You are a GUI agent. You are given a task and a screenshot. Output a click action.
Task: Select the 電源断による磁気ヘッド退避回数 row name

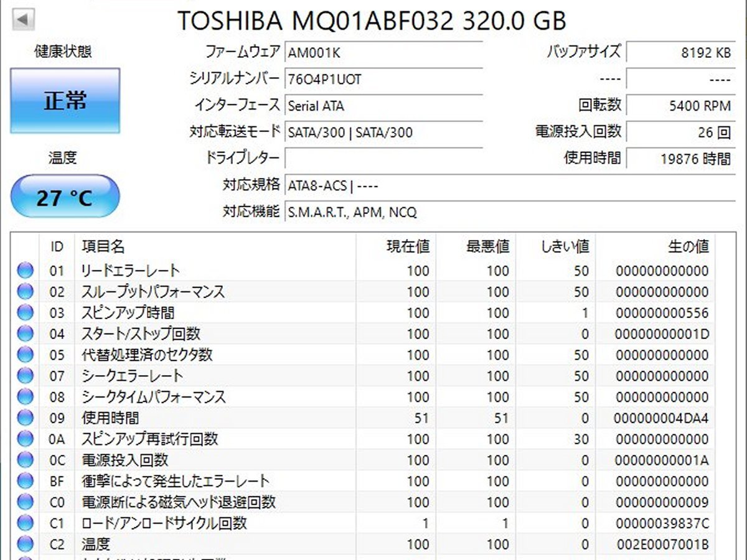pyautogui.click(x=179, y=502)
